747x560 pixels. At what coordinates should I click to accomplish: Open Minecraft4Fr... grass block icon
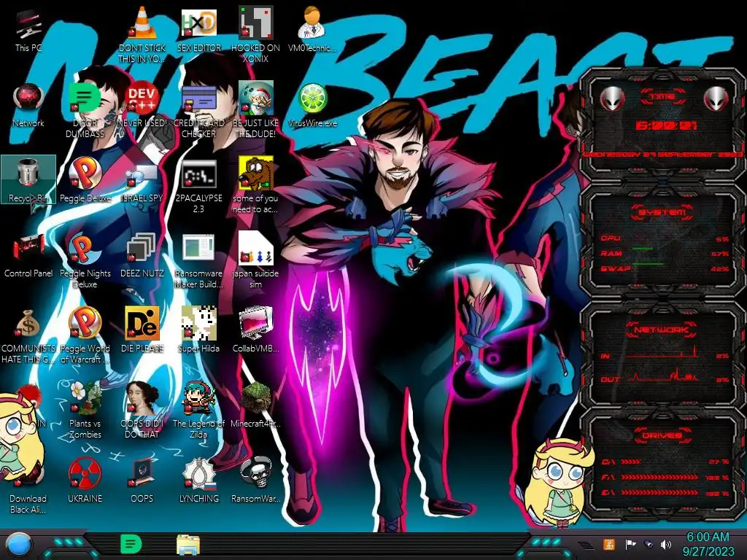255,405
